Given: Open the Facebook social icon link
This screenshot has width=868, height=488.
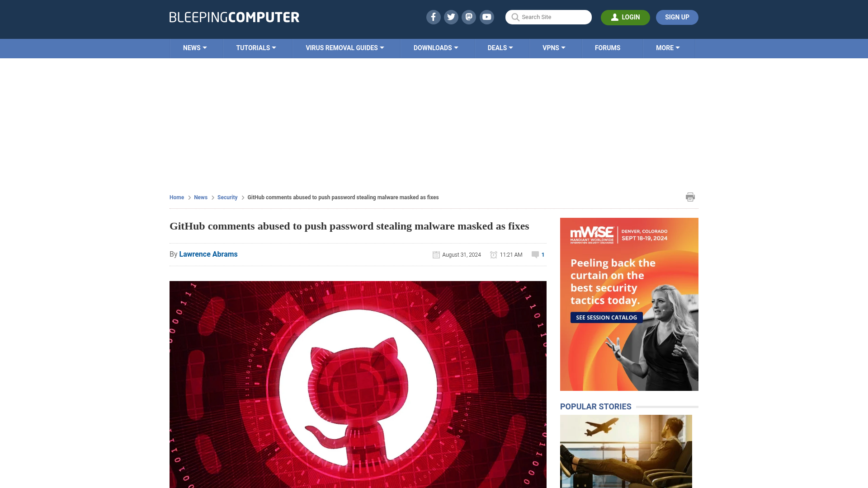Looking at the screenshot, I should pos(434,17).
